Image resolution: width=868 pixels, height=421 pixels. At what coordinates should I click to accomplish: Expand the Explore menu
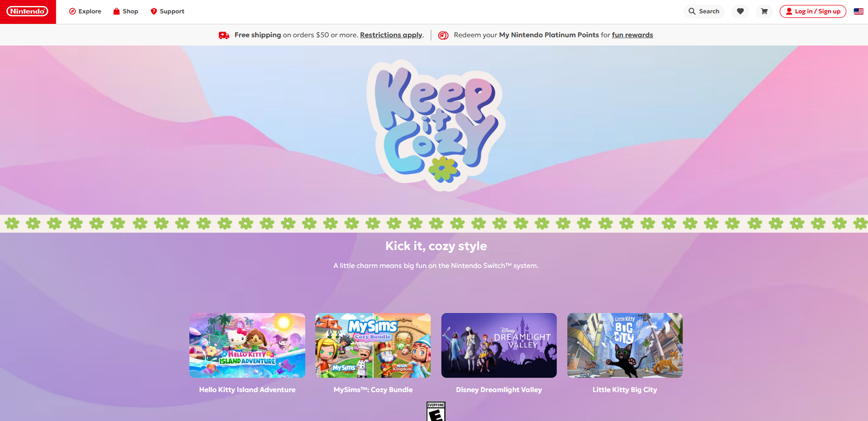pyautogui.click(x=85, y=11)
